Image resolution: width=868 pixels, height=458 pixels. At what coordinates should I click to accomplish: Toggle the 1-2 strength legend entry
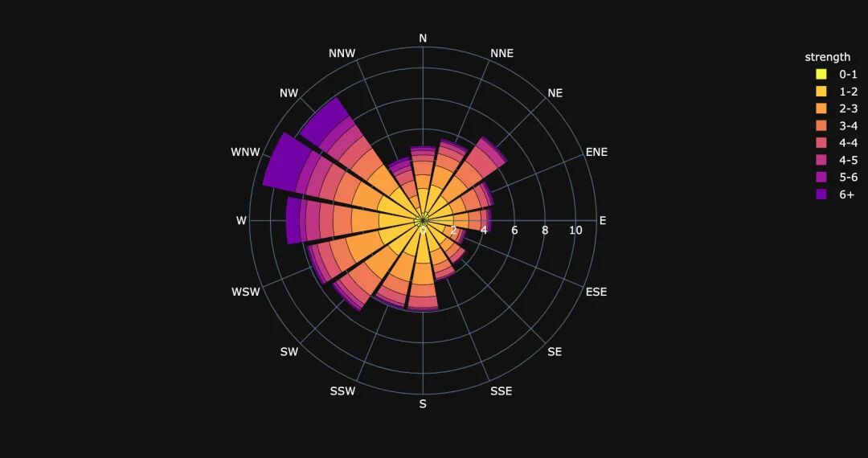(x=836, y=92)
